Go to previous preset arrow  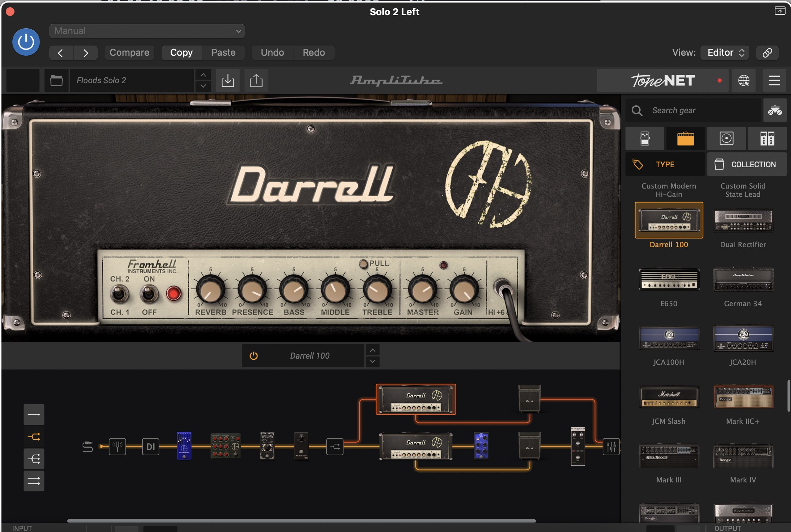point(61,53)
